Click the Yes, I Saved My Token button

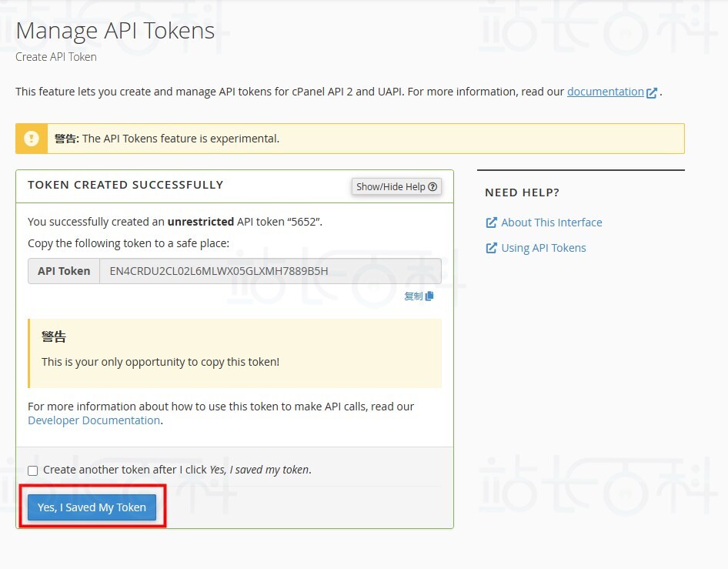[92, 507]
